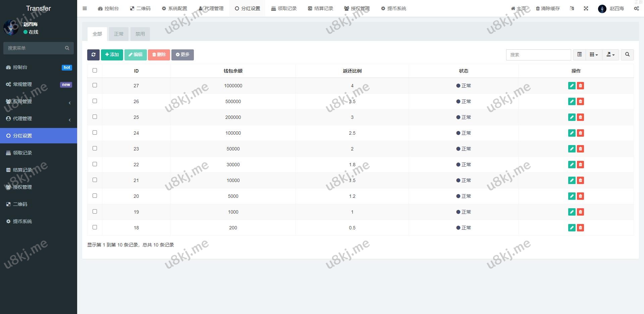The width and height of the screenshot is (644, 314).
Task: Open the 领取记录 tab in top navigation
Action: click(284, 8)
